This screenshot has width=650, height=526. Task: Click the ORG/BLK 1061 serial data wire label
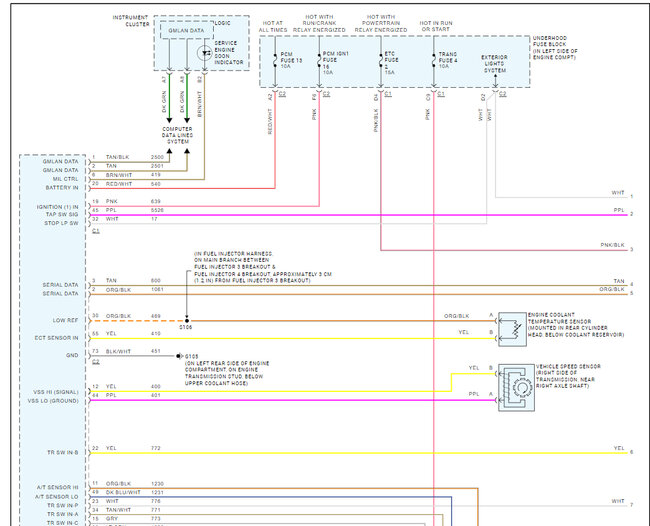coord(118,290)
